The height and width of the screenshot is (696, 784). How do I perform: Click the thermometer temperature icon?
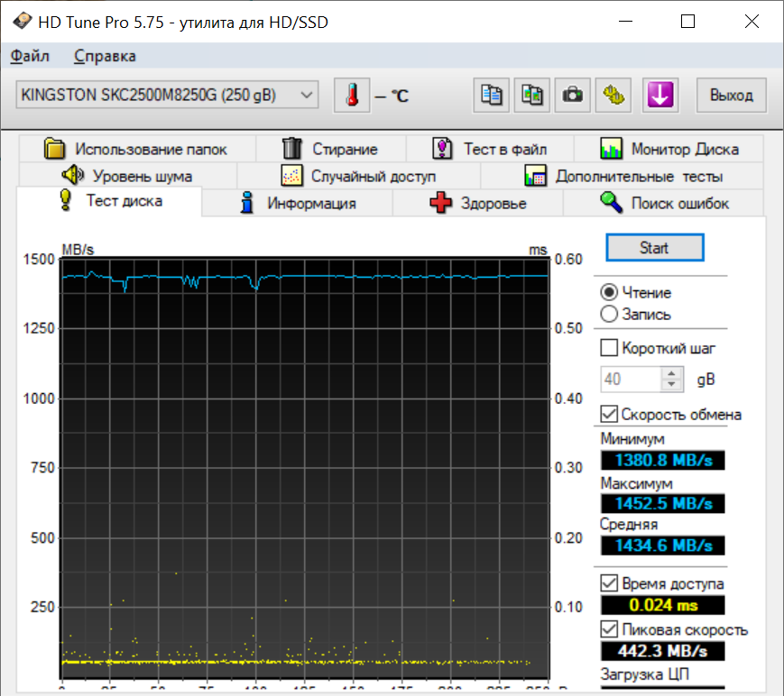[352, 95]
